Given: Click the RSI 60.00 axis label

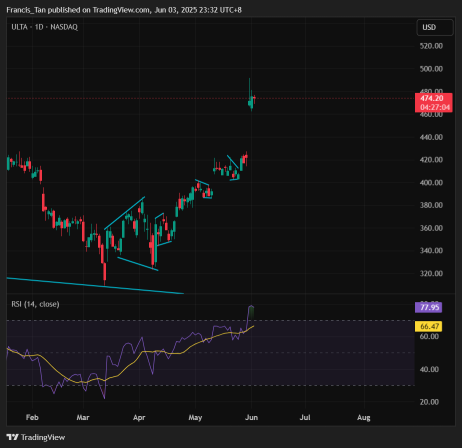Looking at the screenshot, I should 429,336.
